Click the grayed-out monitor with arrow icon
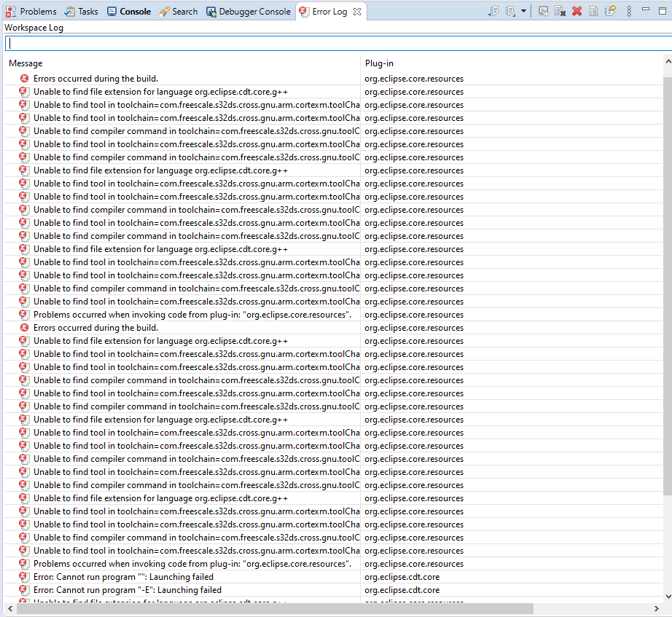Image resolution: width=672 pixels, height=617 pixels. [x=543, y=11]
